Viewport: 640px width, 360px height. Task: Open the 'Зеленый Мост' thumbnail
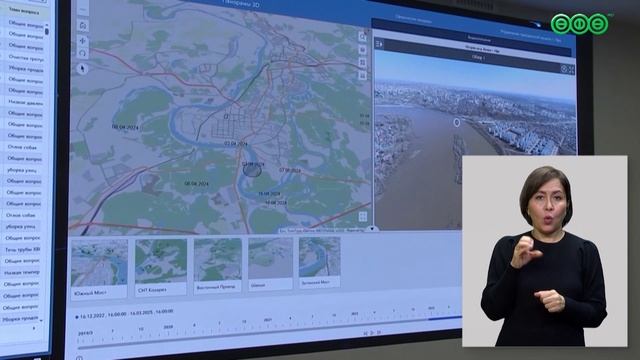pyautogui.click(x=320, y=263)
